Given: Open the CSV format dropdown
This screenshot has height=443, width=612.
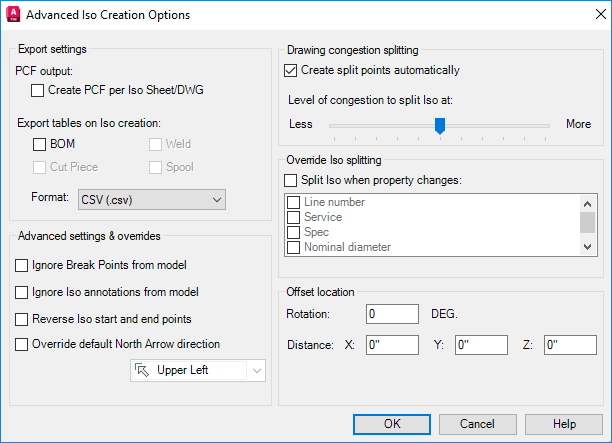Looking at the screenshot, I should point(151,200).
